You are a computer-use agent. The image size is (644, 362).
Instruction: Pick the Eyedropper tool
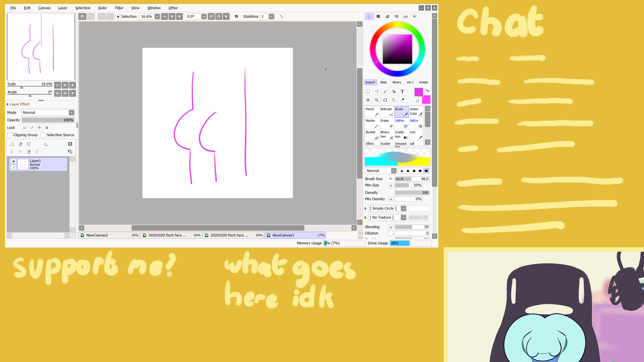pyautogui.click(x=402, y=100)
